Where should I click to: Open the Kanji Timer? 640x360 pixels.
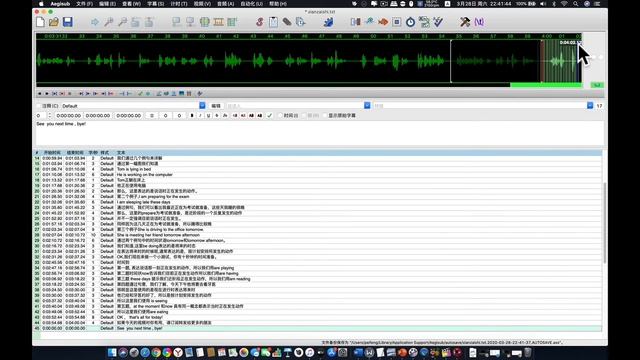[424, 22]
